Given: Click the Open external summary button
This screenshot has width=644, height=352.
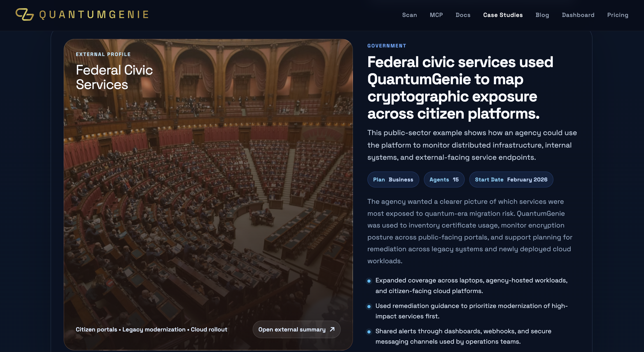Looking at the screenshot, I should pyautogui.click(x=296, y=329).
